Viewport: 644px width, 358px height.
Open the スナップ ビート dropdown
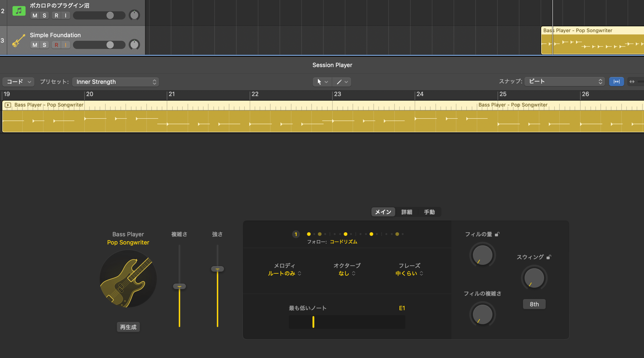565,82
